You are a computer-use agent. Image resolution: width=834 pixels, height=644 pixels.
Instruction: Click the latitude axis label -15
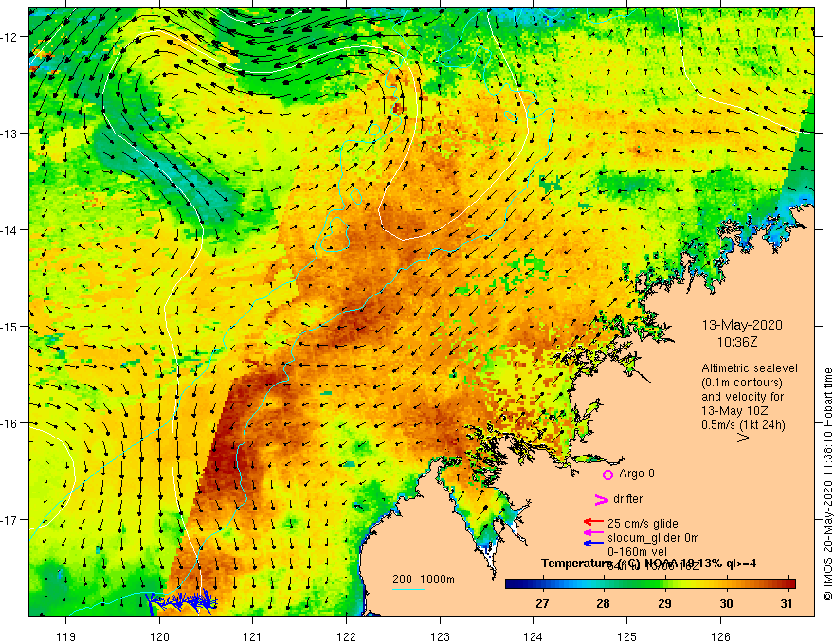coord(9,326)
